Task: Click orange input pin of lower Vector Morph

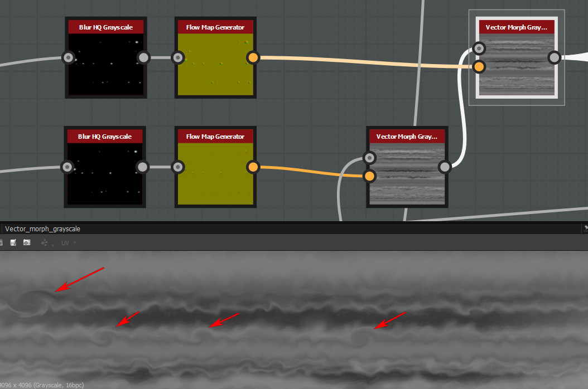Action: coord(369,176)
